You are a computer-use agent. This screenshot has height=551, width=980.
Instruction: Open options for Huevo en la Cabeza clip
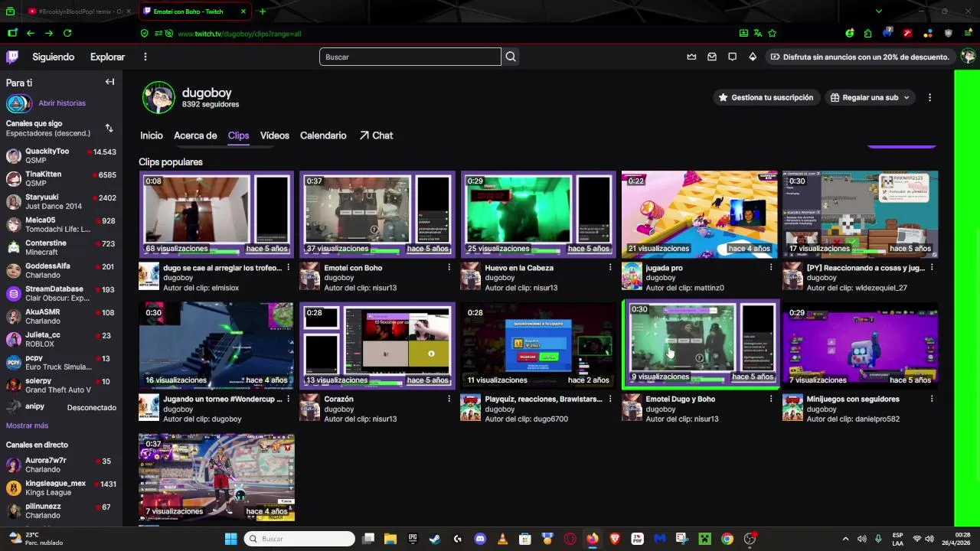[610, 268]
